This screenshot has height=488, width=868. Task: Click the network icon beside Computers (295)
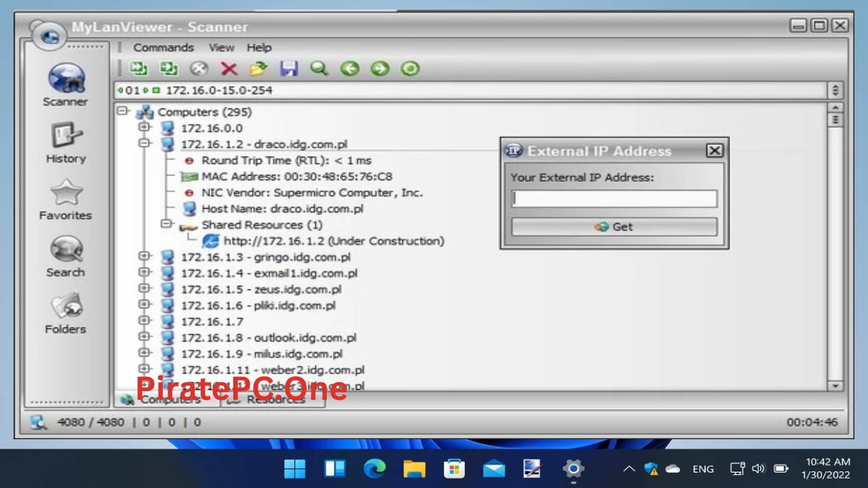tap(145, 113)
